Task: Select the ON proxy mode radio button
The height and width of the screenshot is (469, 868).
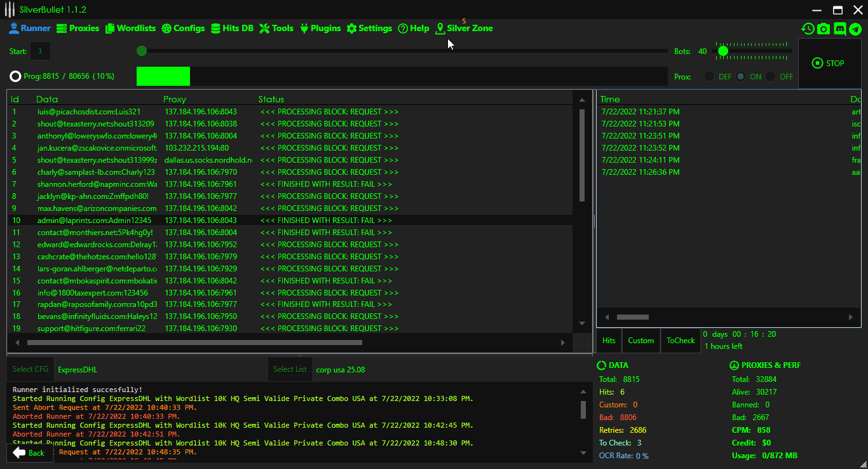Action: coord(740,76)
